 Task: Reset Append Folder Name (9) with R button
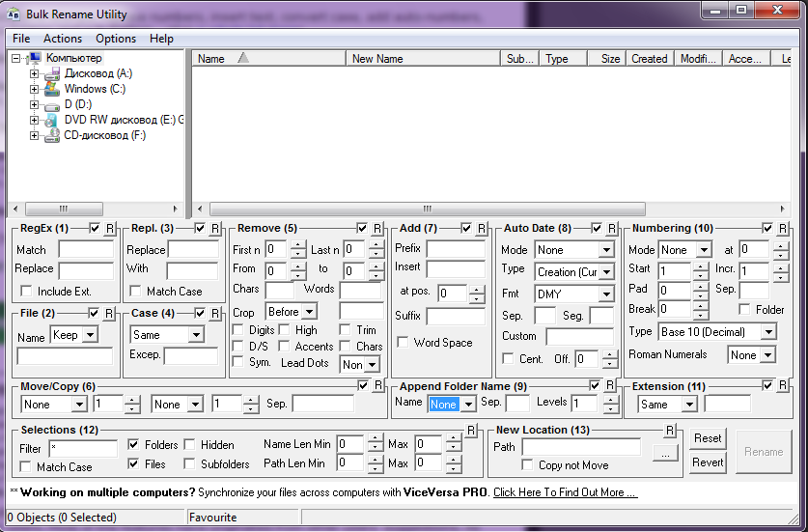(x=610, y=385)
